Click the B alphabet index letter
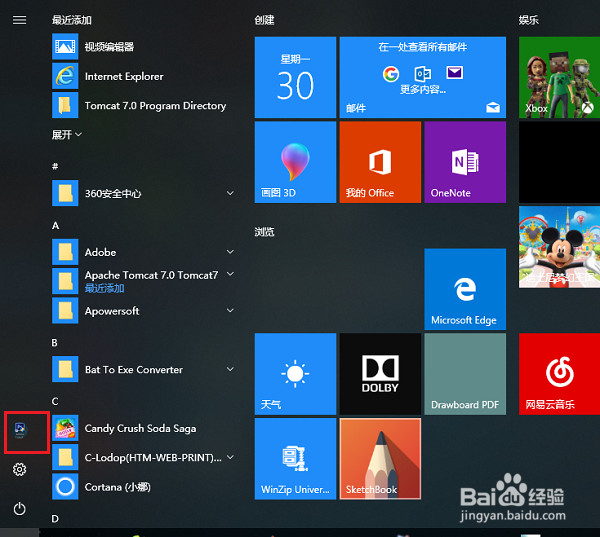Image resolution: width=600 pixels, height=537 pixels. (x=55, y=343)
